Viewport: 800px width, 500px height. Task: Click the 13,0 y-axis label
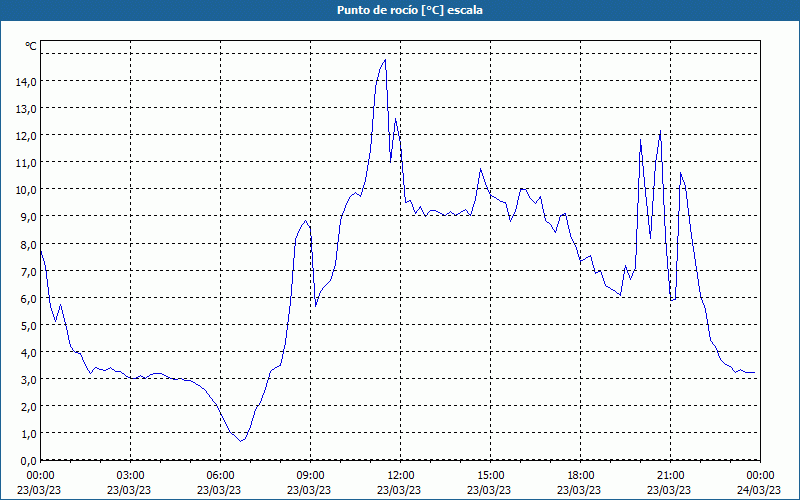coord(26,108)
